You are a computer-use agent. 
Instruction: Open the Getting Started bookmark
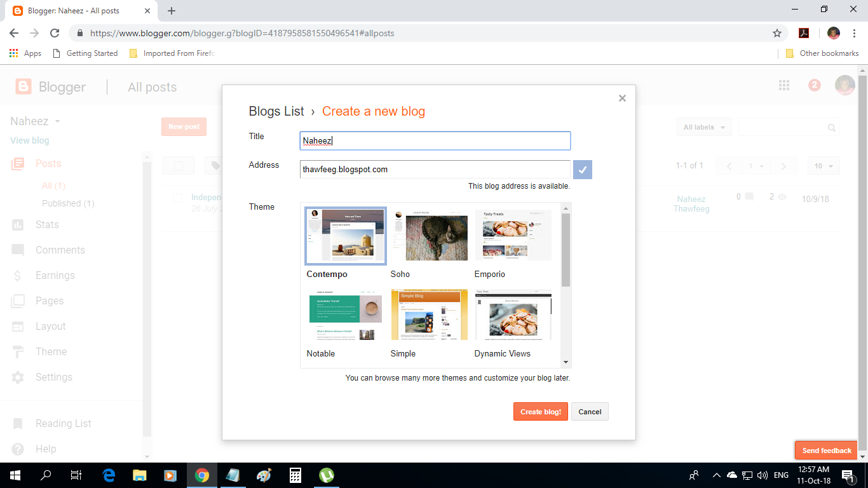[85, 53]
